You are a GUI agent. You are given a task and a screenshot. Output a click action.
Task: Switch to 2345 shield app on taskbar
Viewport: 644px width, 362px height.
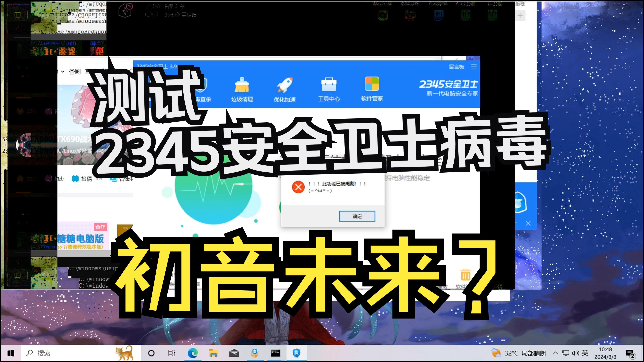click(x=296, y=353)
